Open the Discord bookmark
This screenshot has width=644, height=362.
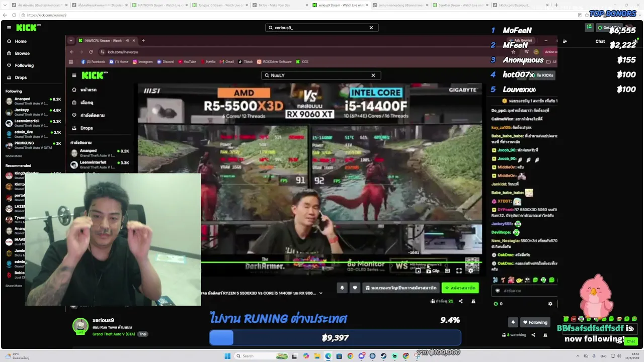tap(166, 62)
